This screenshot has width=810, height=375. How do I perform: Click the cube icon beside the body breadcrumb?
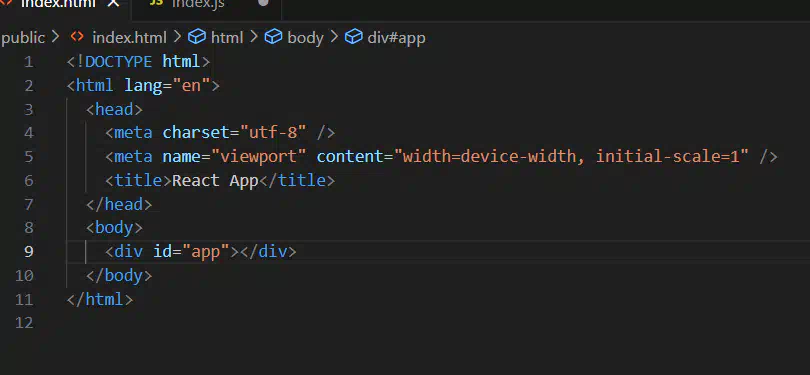(x=273, y=37)
